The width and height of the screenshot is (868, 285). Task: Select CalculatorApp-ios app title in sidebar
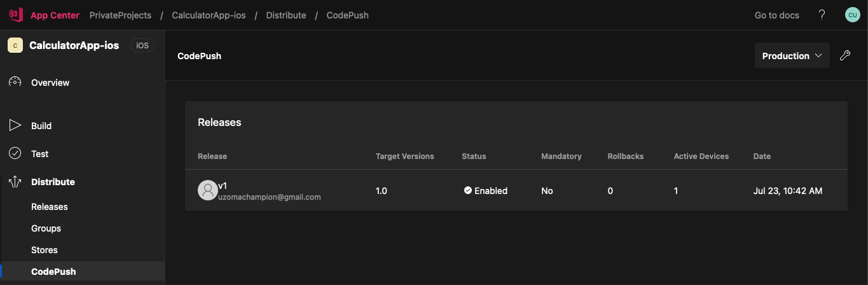click(x=74, y=45)
